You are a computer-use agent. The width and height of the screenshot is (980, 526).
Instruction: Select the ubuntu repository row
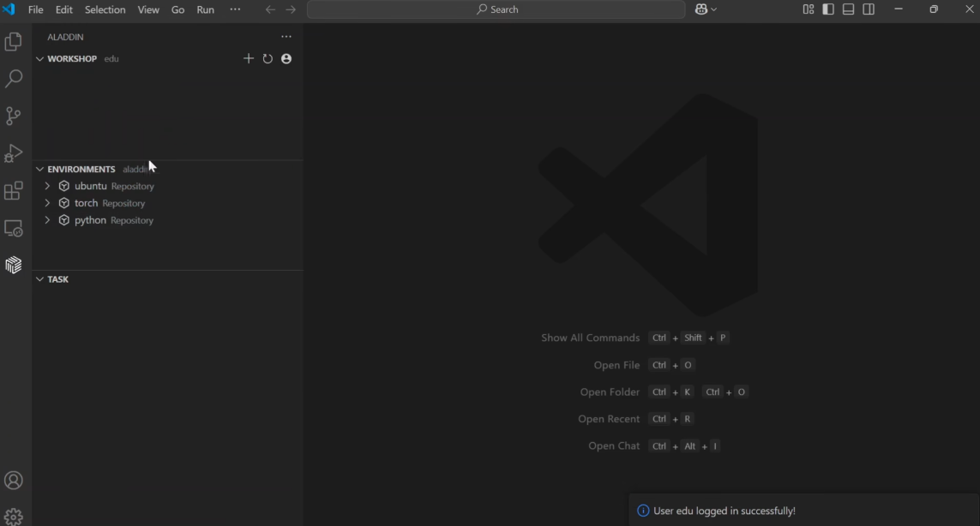[168, 186]
